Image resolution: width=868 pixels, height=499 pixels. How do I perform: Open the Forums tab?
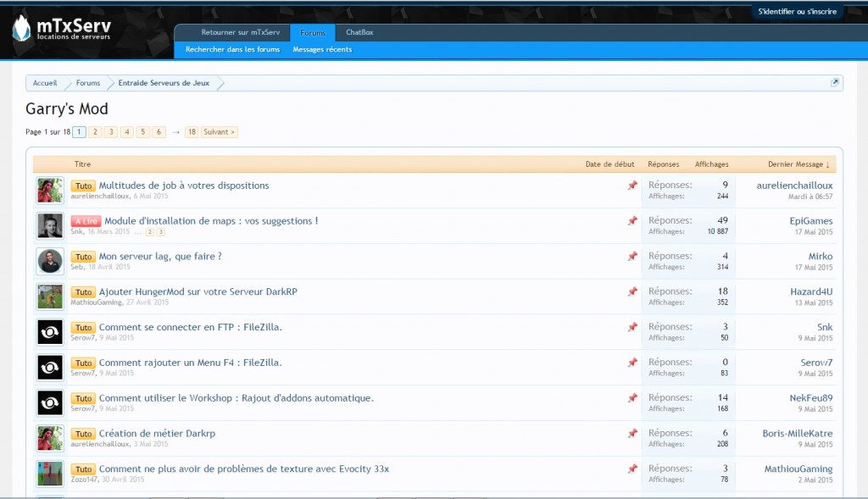tap(313, 32)
